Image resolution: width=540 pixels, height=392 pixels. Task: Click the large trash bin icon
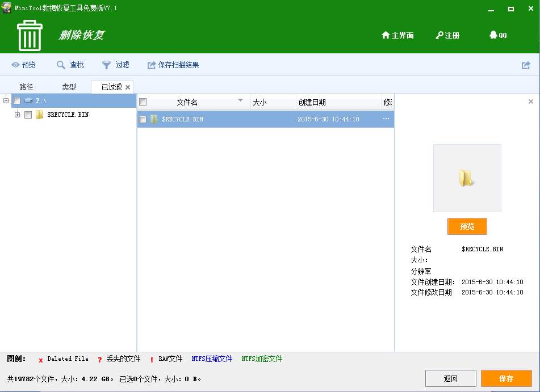[30, 35]
